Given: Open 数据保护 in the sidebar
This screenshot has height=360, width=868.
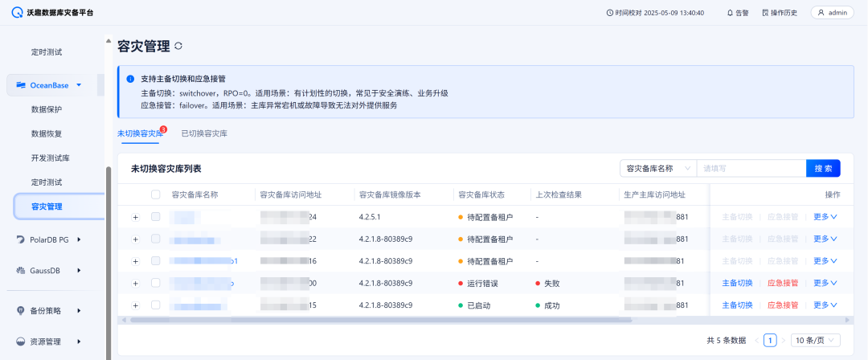Looking at the screenshot, I should tap(47, 109).
